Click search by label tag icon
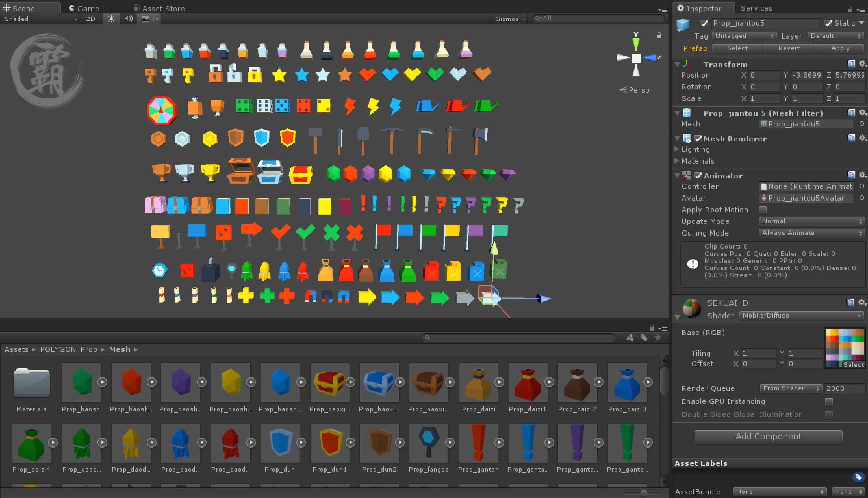Image resolution: width=868 pixels, height=498 pixels. tap(644, 338)
